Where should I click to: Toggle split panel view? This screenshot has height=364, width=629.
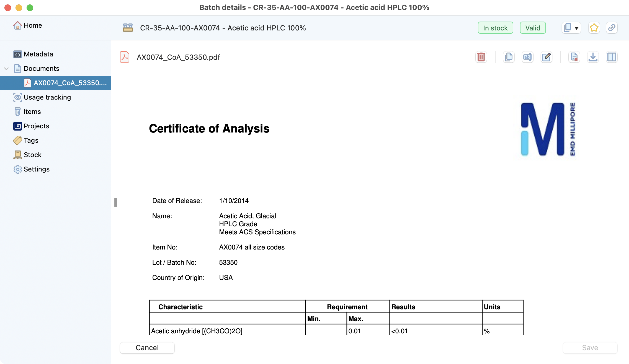[x=612, y=57]
